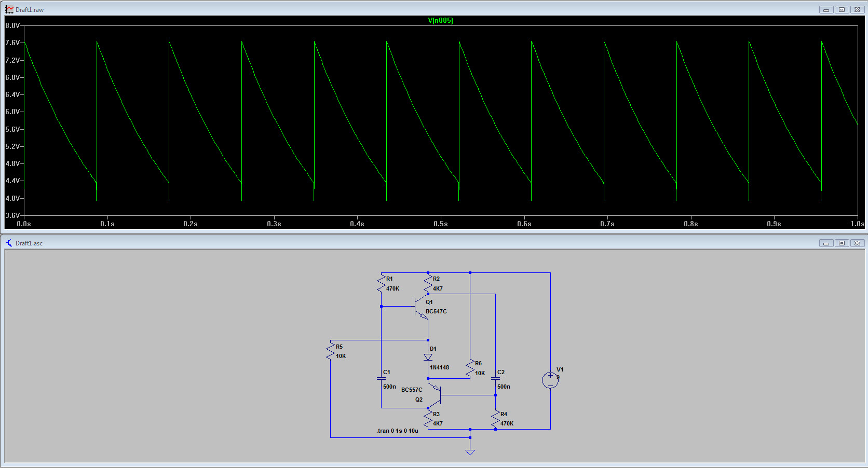This screenshot has height=468, width=868.
Task: Select the R4 resistor symbol
Action: (496, 419)
